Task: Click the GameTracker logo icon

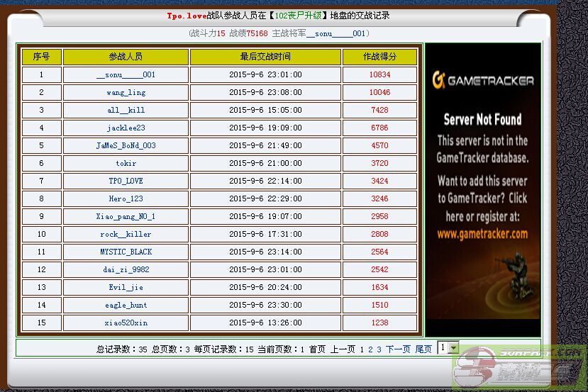Action: tap(439, 80)
